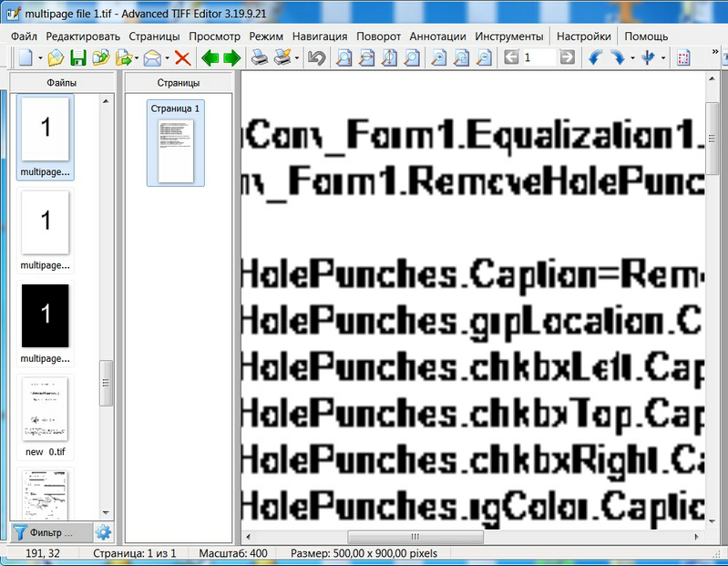The image size is (728, 566).
Task: Click files list scroll down arrow
Action: point(106,513)
